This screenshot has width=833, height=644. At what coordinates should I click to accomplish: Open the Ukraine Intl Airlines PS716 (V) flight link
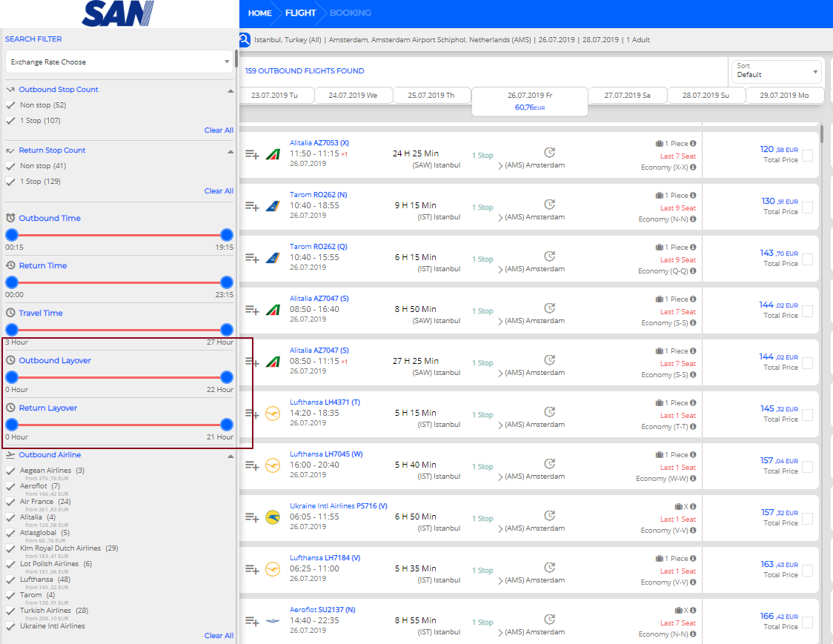coord(338,506)
